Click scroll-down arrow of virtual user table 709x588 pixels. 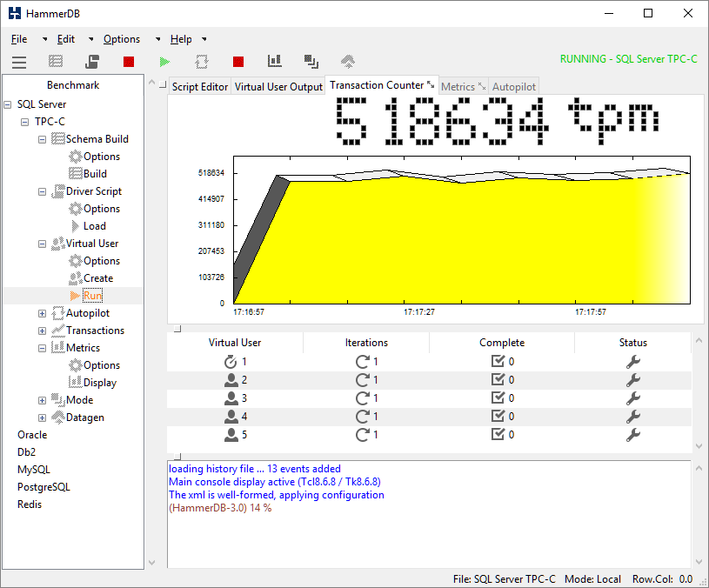pyautogui.click(x=699, y=446)
